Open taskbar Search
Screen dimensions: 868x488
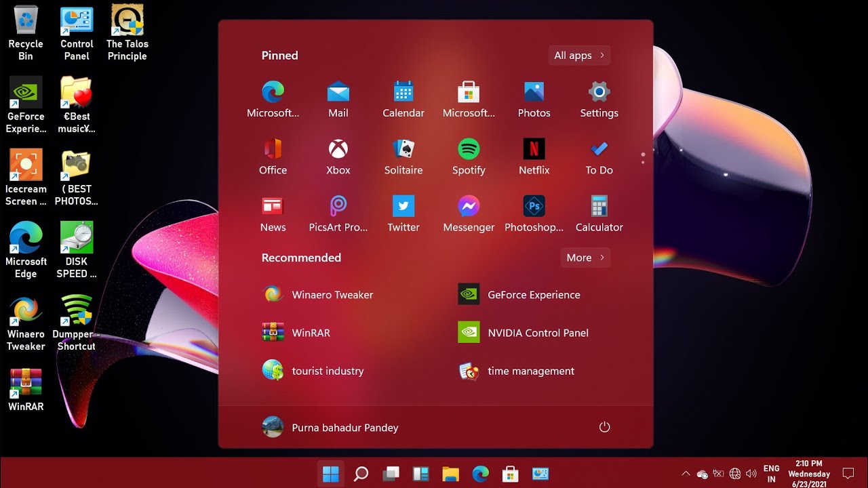[x=361, y=474]
